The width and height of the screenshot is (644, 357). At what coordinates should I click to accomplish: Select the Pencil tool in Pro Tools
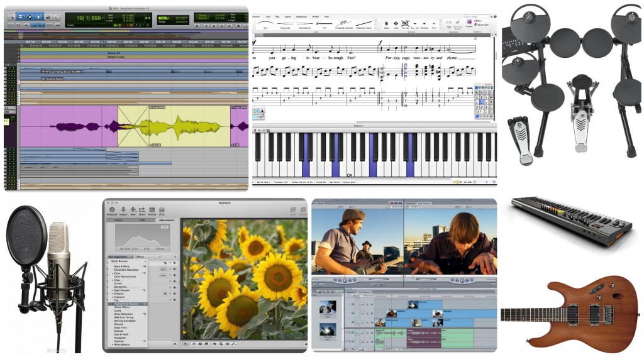click(x=56, y=17)
